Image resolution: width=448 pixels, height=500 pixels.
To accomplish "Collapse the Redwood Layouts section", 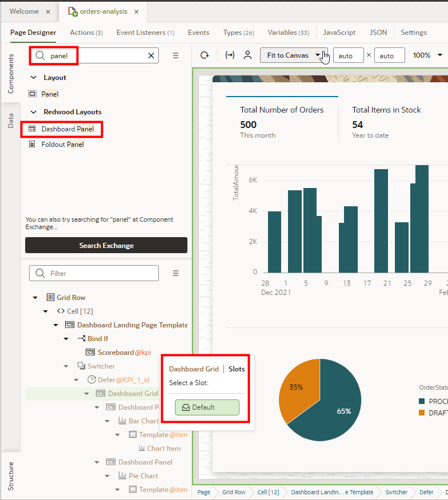I will tap(34, 112).
